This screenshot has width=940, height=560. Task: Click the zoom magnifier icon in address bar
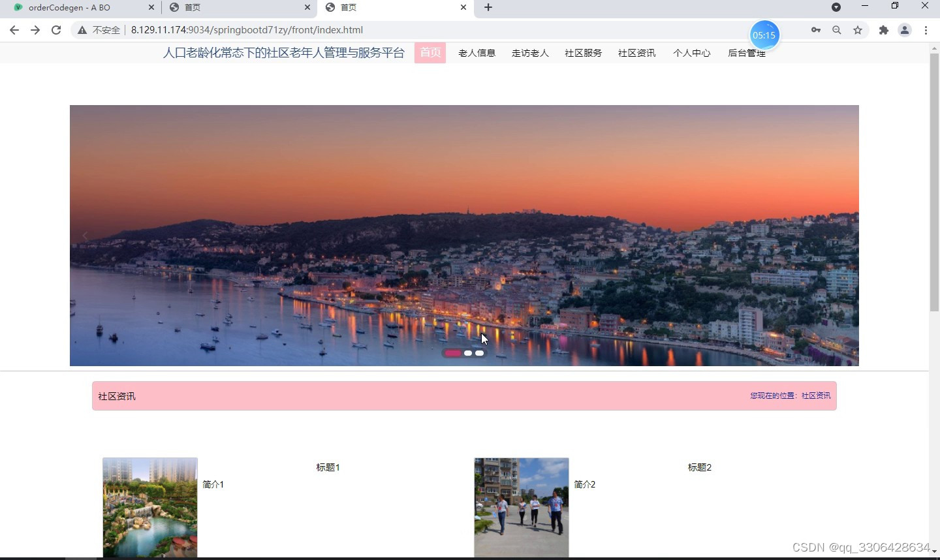pyautogui.click(x=837, y=30)
